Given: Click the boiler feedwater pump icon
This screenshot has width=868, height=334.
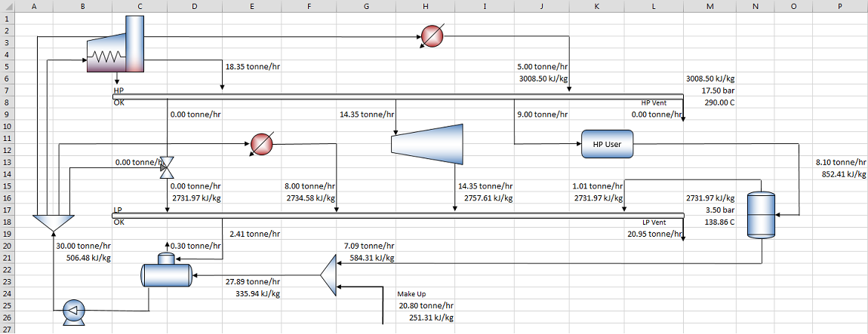Looking at the screenshot, I should click(72, 310).
